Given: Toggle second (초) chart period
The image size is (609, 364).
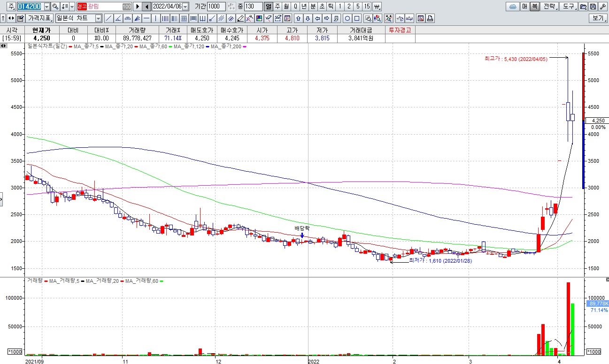Looking at the screenshot, I should (322, 7).
